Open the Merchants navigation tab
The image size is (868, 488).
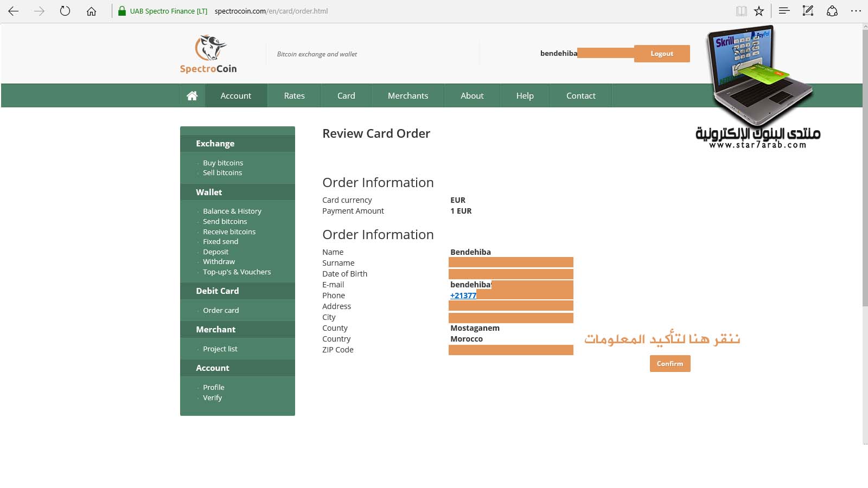click(x=408, y=95)
